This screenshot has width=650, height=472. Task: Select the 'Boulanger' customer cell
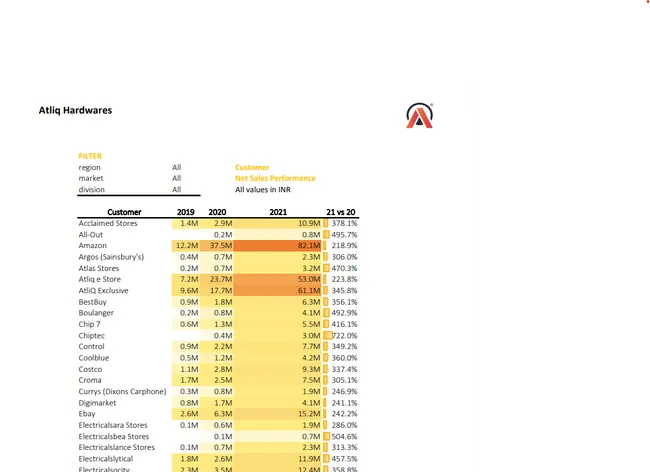(x=96, y=313)
